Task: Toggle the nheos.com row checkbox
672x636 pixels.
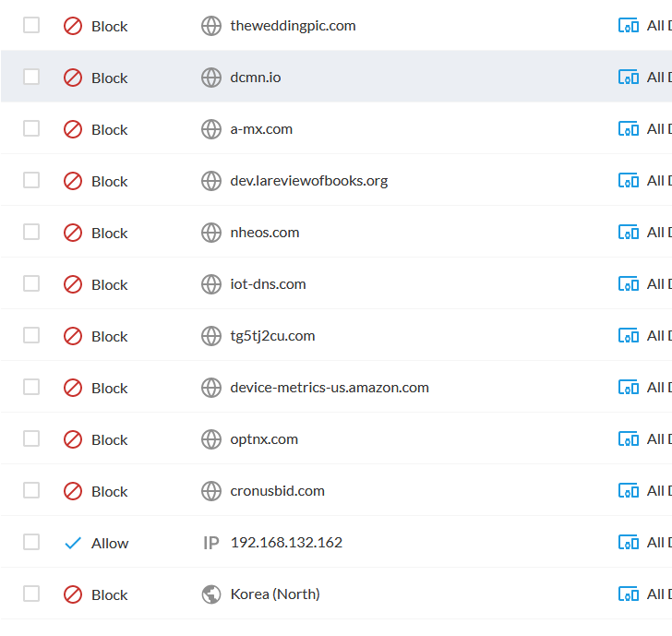Action: (x=31, y=232)
